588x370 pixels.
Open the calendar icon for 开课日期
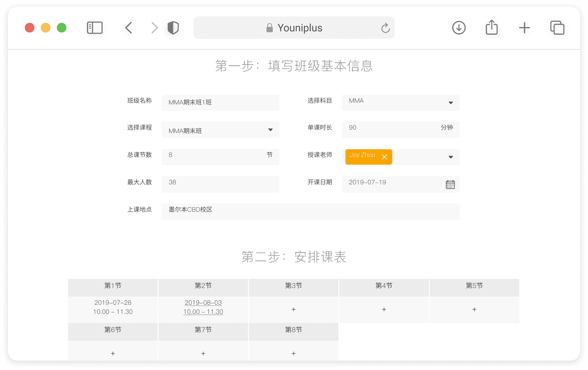(450, 185)
